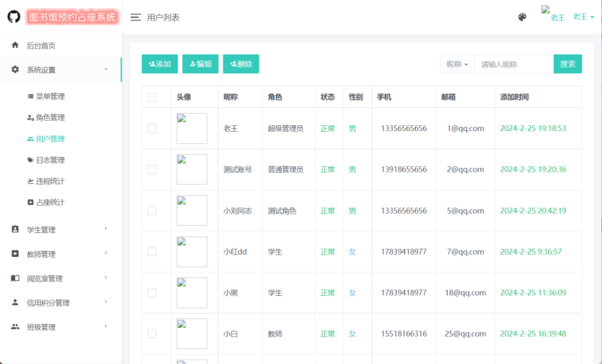The width and height of the screenshot is (602, 364).
Task: Click the tag icon beside 日志管理
Action: pos(30,160)
